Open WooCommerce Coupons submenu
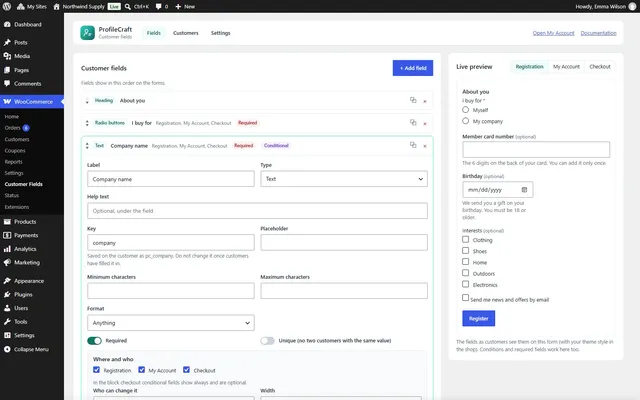The width and height of the screenshot is (640, 400). [15, 151]
